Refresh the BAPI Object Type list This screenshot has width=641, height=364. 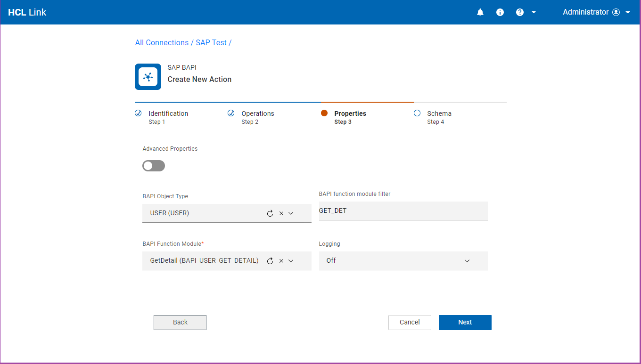pos(270,213)
